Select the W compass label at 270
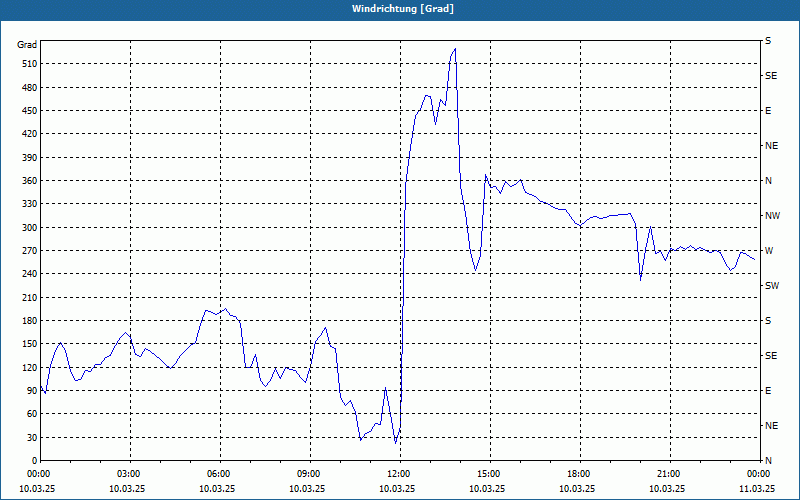Image resolution: width=800 pixels, height=500 pixels. click(x=769, y=251)
